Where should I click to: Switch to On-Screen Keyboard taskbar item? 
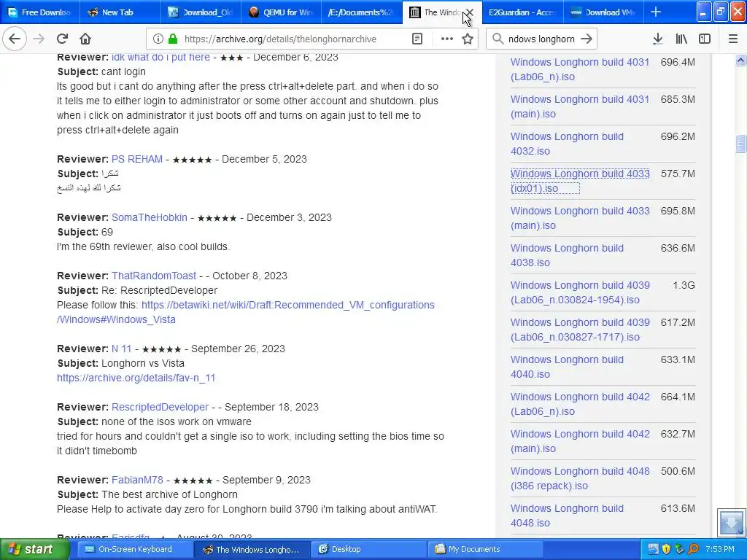134,549
